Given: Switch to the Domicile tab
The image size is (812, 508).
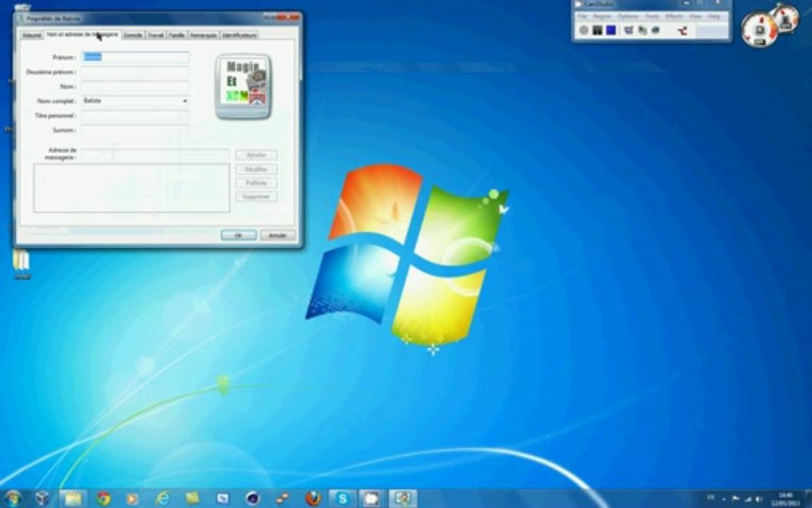Looking at the screenshot, I should (x=133, y=35).
